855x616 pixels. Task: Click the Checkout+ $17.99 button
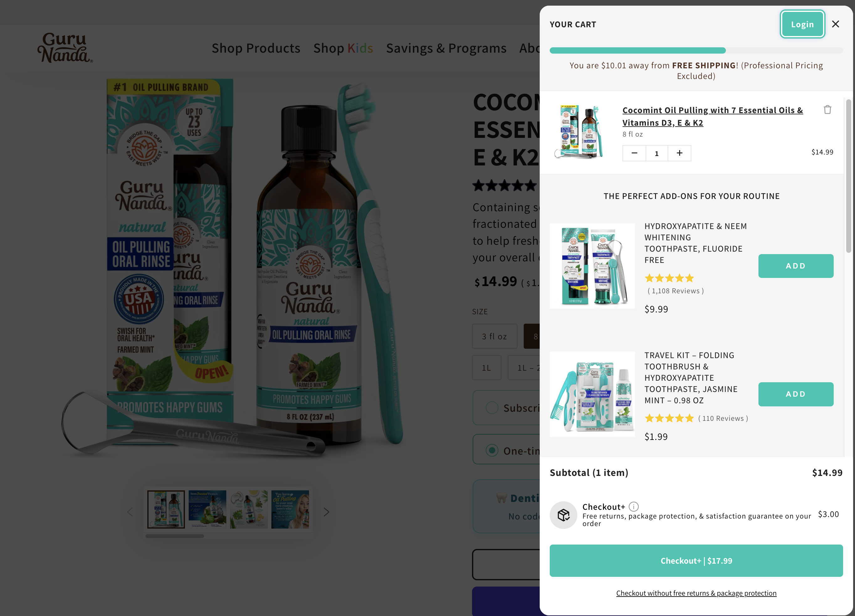pyautogui.click(x=696, y=561)
